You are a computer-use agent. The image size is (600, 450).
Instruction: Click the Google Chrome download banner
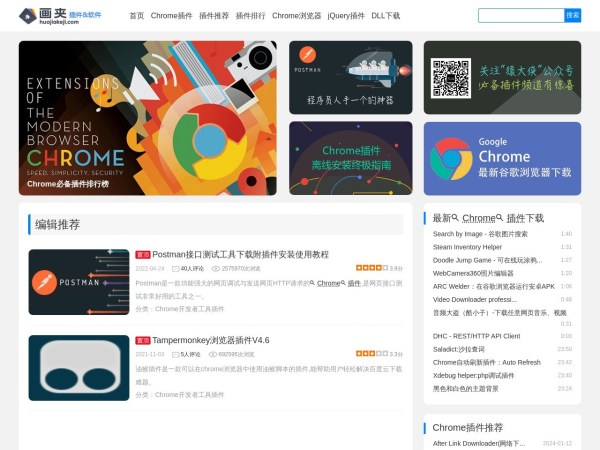[502, 158]
